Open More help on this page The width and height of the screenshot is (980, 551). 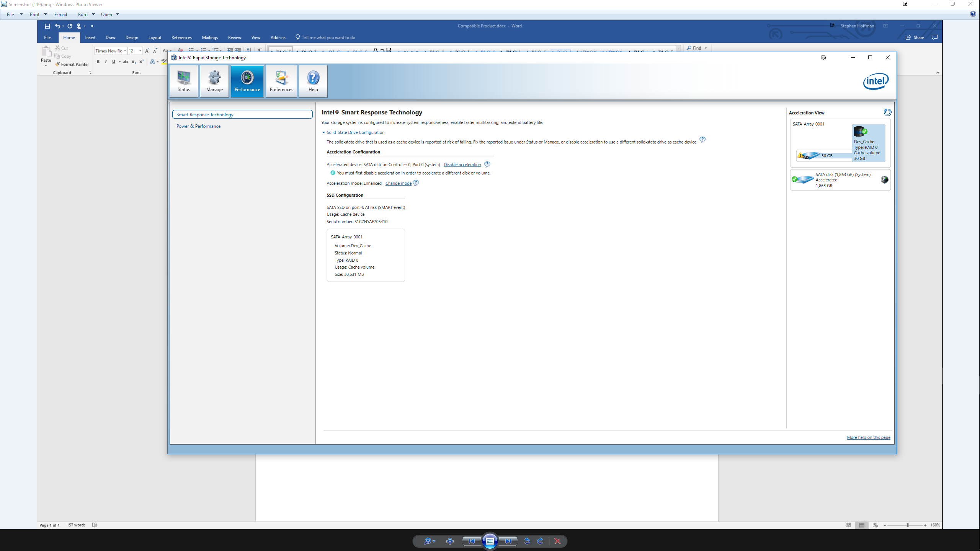pyautogui.click(x=868, y=437)
